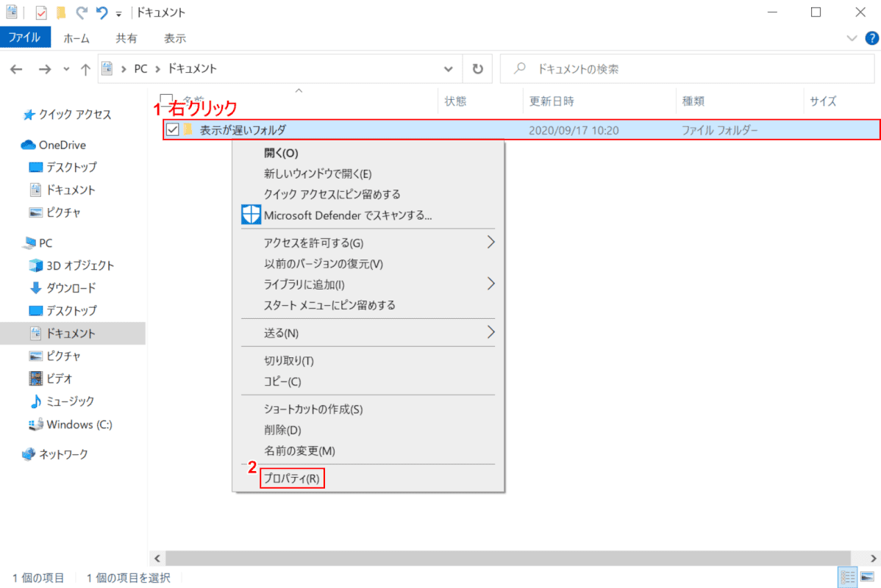Expand the ribbon with the chevron
Viewport: 881px width, 588px height.
[852, 38]
